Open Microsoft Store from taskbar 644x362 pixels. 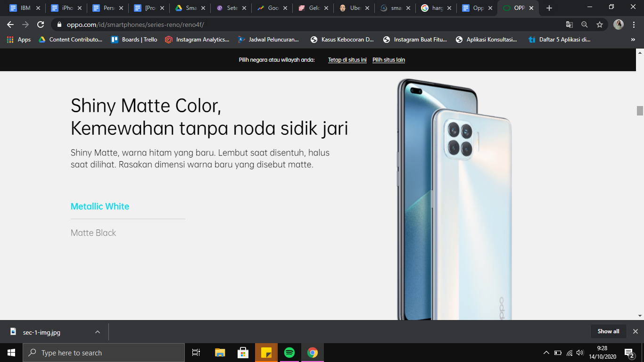[x=243, y=353]
